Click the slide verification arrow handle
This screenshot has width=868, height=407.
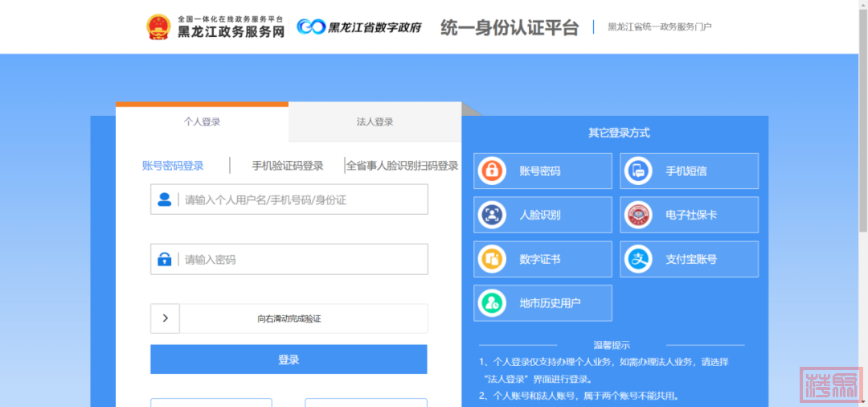[x=166, y=319]
